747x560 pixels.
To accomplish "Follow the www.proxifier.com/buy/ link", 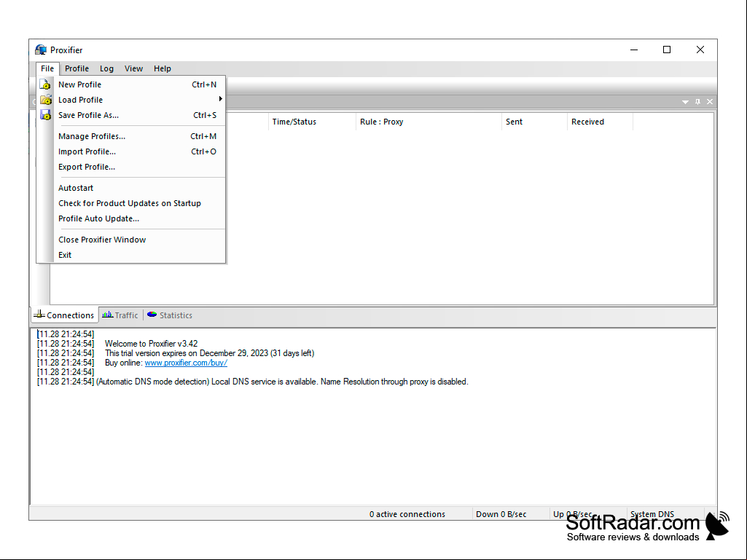I will (186, 363).
